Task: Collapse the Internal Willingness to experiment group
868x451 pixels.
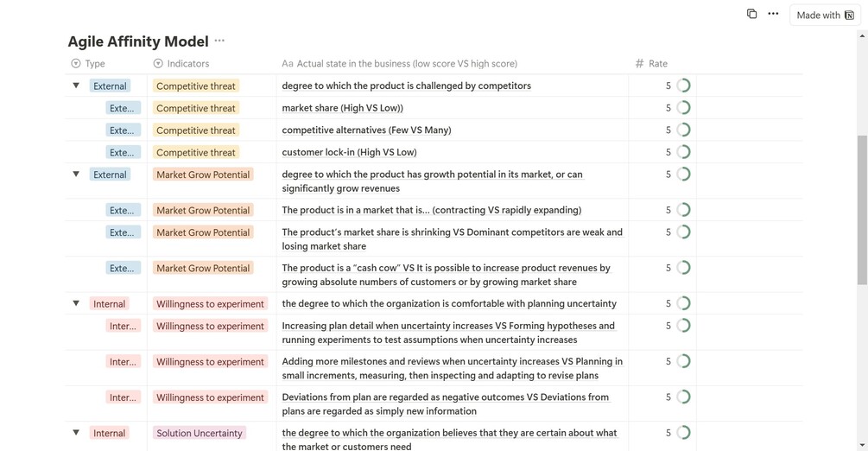Action: point(76,303)
